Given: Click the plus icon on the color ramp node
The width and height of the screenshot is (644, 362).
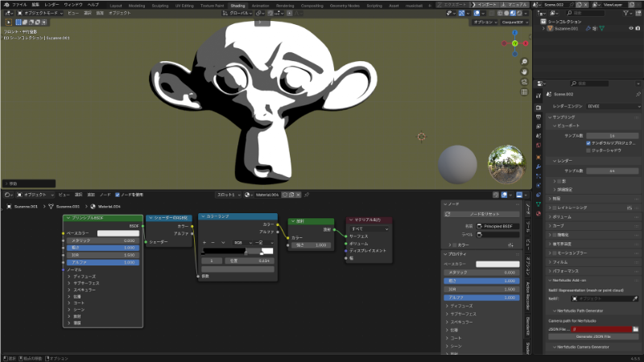Looking at the screenshot, I should click(204, 241).
